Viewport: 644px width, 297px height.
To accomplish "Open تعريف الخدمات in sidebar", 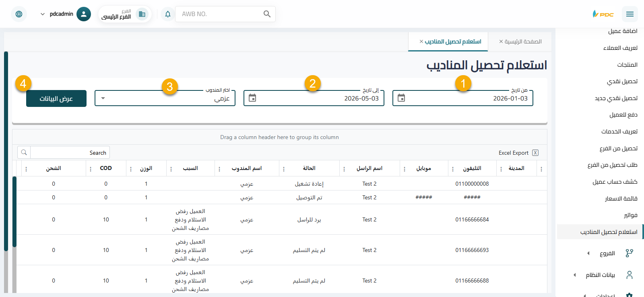I will [x=619, y=131].
